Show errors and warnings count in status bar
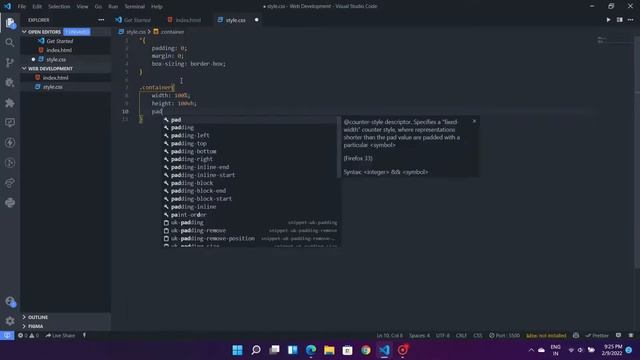This screenshot has width=640, height=360. pyautogui.click(x=28, y=336)
